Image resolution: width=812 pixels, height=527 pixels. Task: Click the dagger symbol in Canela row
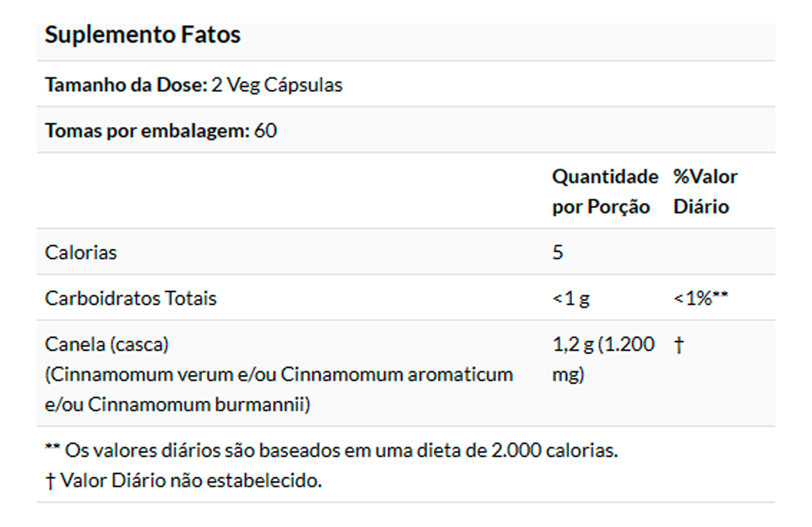click(678, 345)
